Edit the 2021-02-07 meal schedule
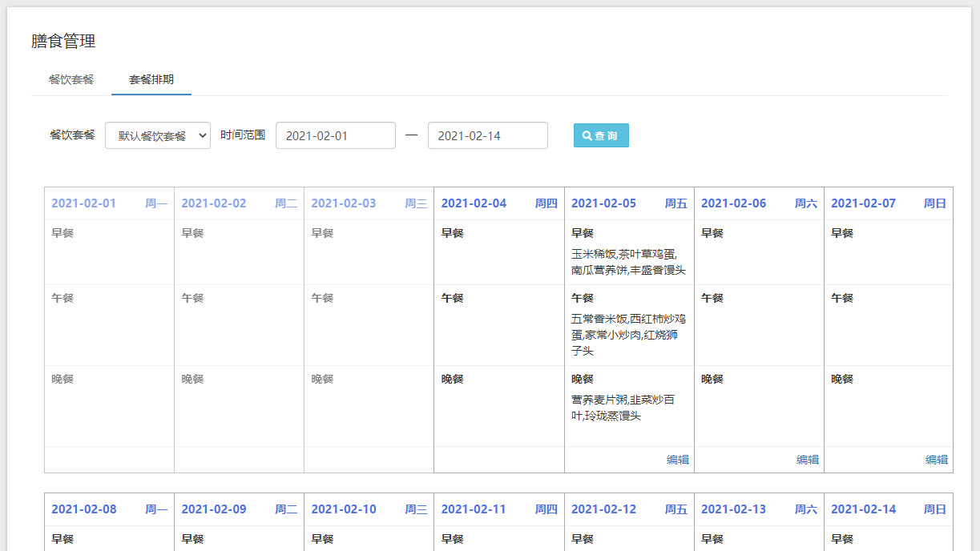This screenshot has height=551, width=980. click(936, 460)
